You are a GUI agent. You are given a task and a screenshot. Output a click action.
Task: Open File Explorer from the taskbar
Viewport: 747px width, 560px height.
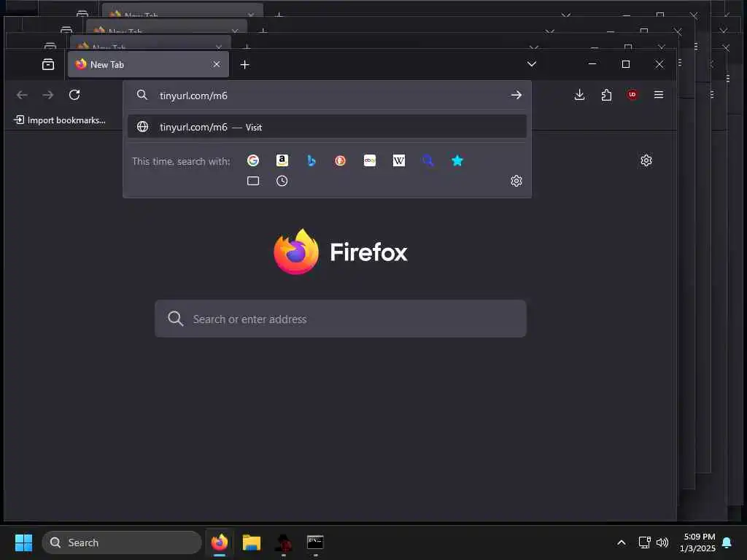(x=252, y=542)
